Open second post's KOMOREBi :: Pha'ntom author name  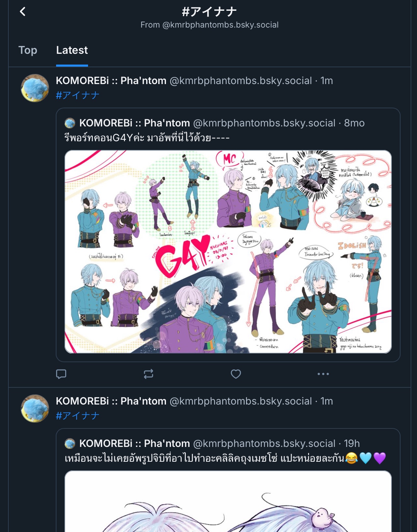point(111,401)
